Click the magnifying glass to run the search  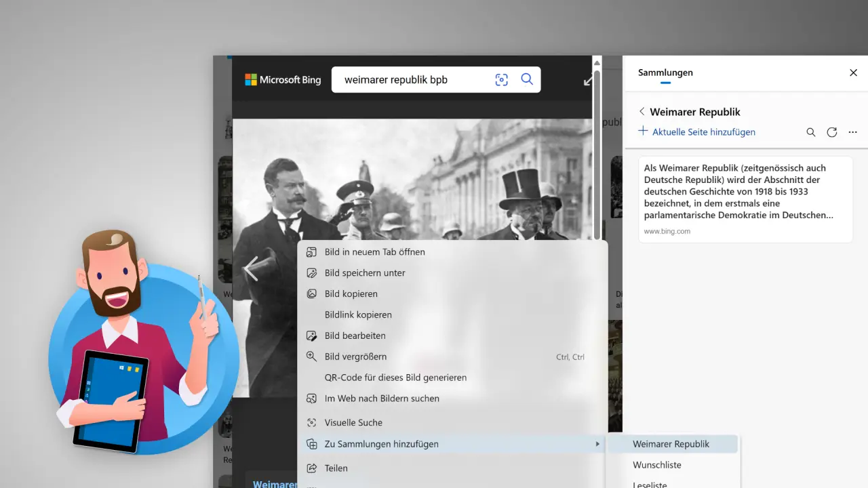(527, 79)
